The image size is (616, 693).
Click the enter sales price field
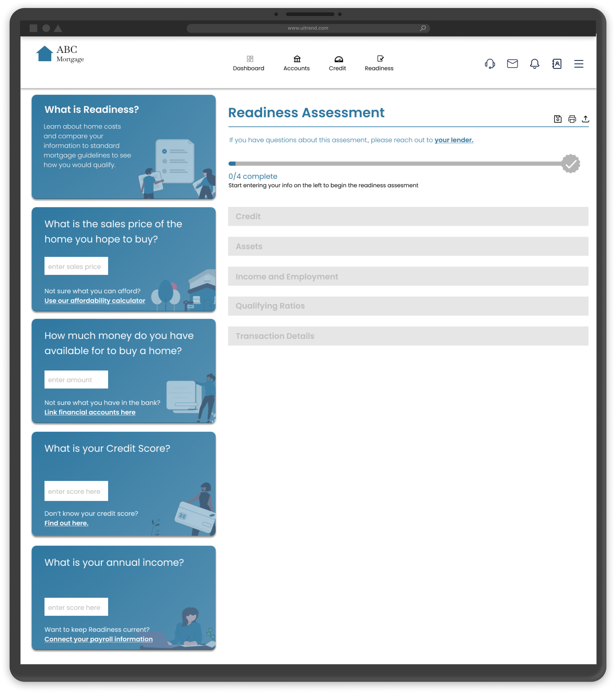pos(76,266)
